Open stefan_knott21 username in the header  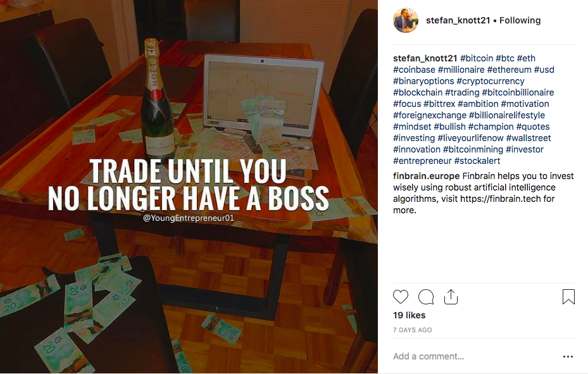click(458, 20)
